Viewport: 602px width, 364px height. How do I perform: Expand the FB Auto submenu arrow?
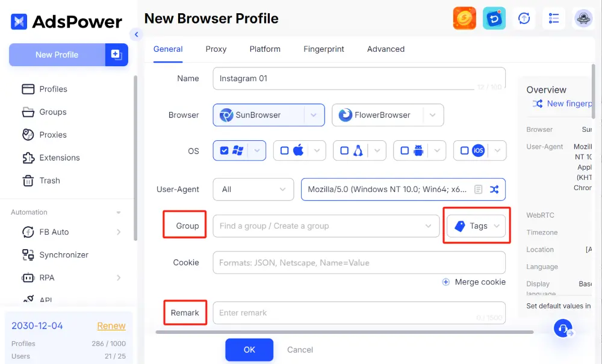119,232
